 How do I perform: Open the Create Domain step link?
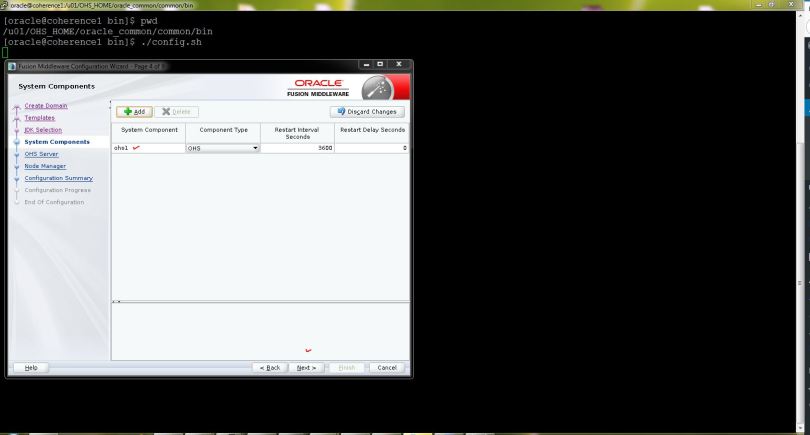[45, 105]
